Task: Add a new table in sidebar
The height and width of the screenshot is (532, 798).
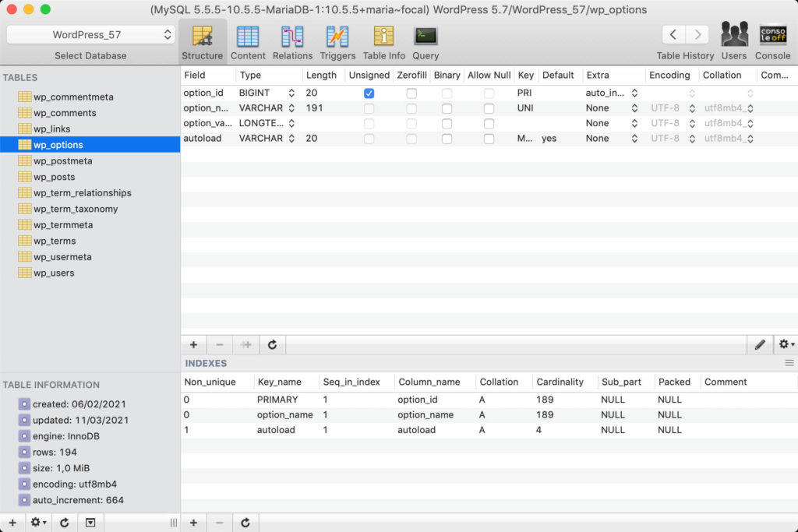Action: point(12,523)
